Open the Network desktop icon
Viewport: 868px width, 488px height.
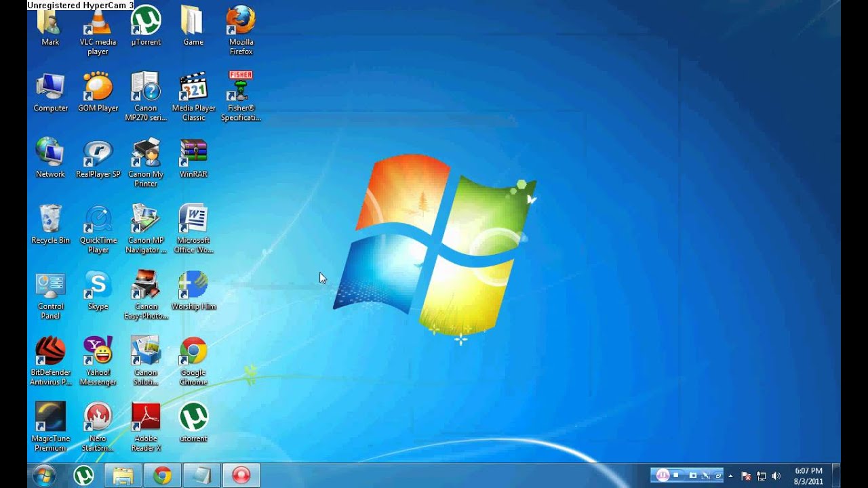click(x=51, y=158)
